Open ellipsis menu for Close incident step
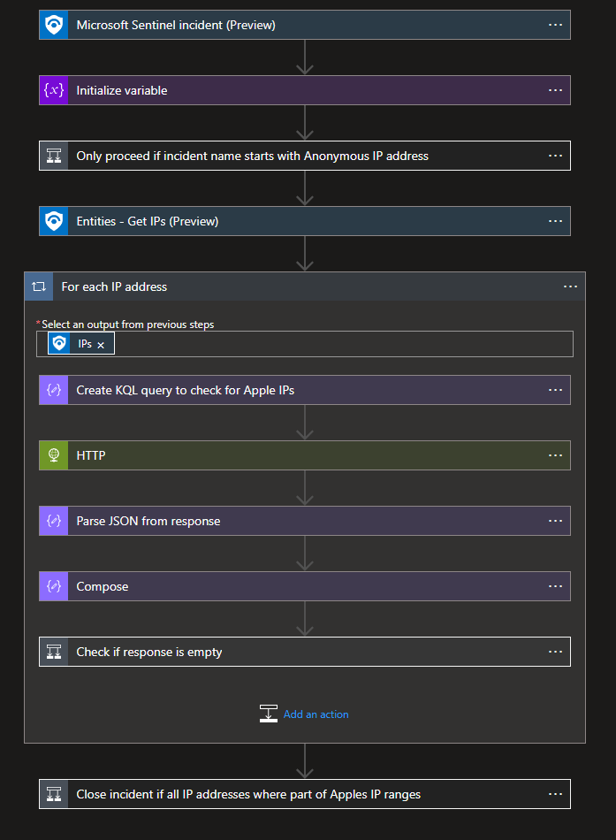The image size is (616, 840). 556,794
